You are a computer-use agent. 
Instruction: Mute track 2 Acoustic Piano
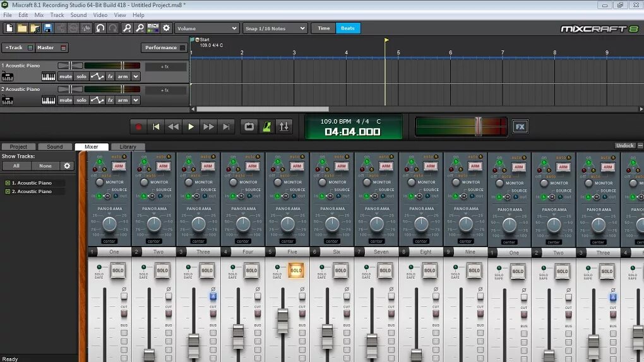(66, 100)
